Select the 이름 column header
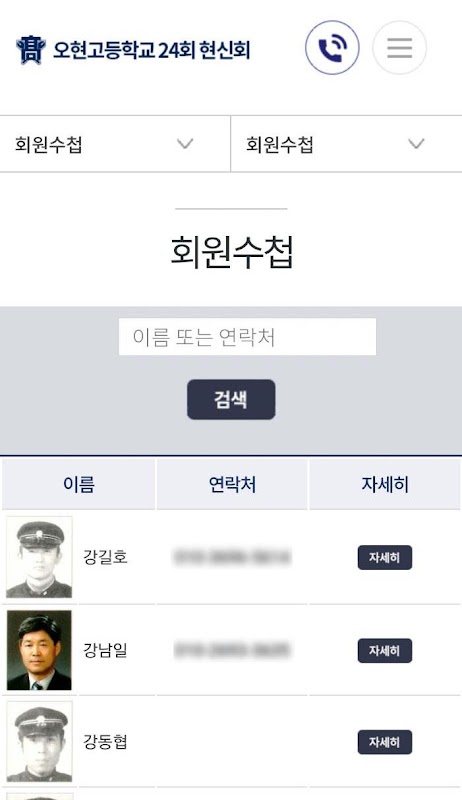The height and width of the screenshot is (800, 462). (x=79, y=484)
